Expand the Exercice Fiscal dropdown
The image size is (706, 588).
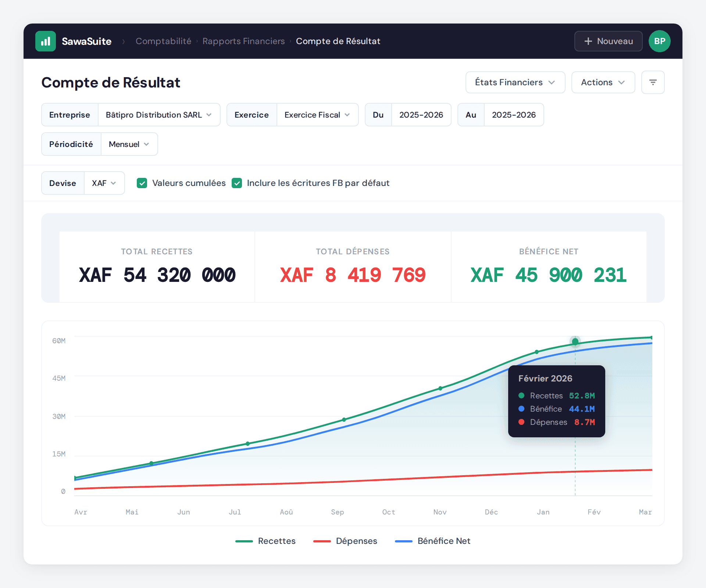coord(317,115)
